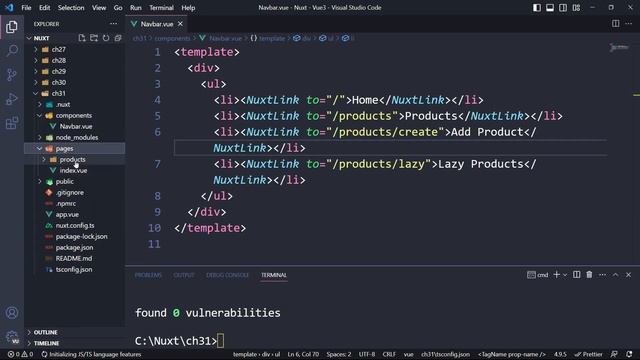This screenshot has height=360, width=640.
Task: Show errors and warnings in status bar
Action: pyautogui.click(x=20, y=354)
